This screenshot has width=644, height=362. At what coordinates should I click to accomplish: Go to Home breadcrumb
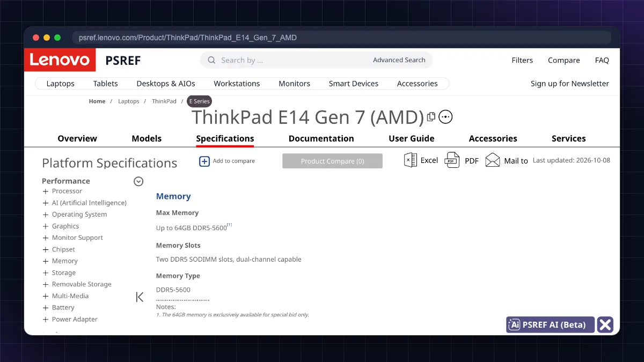click(x=97, y=101)
